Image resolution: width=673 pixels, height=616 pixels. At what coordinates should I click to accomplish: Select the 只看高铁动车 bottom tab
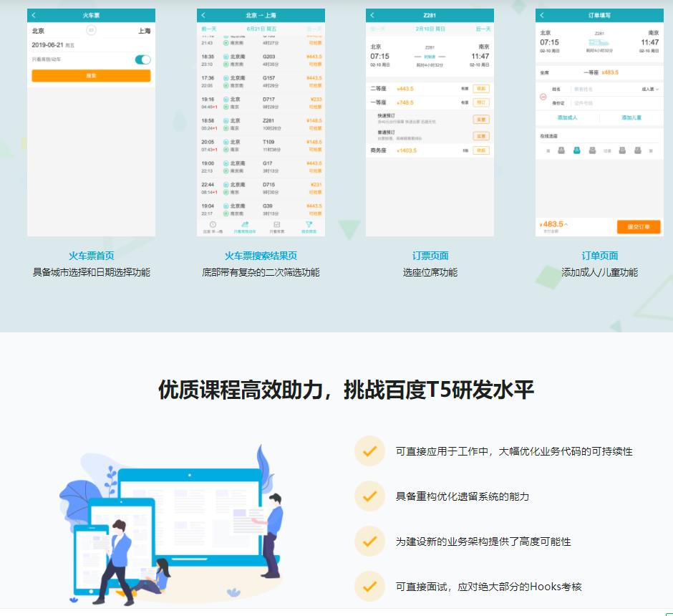[245, 225]
